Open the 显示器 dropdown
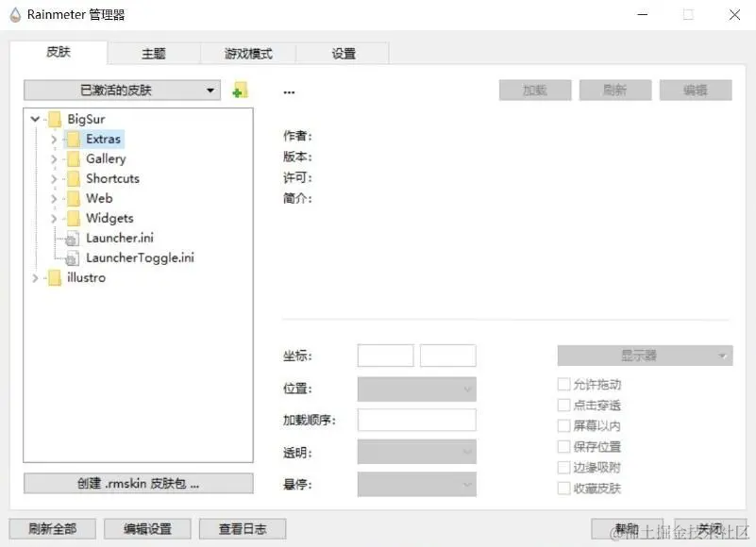This screenshot has height=547, width=756. click(x=646, y=356)
